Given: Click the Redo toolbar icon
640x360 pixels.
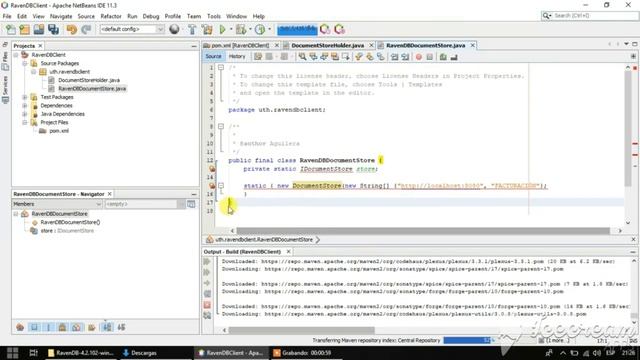Looking at the screenshot, I should click(x=86, y=29).
